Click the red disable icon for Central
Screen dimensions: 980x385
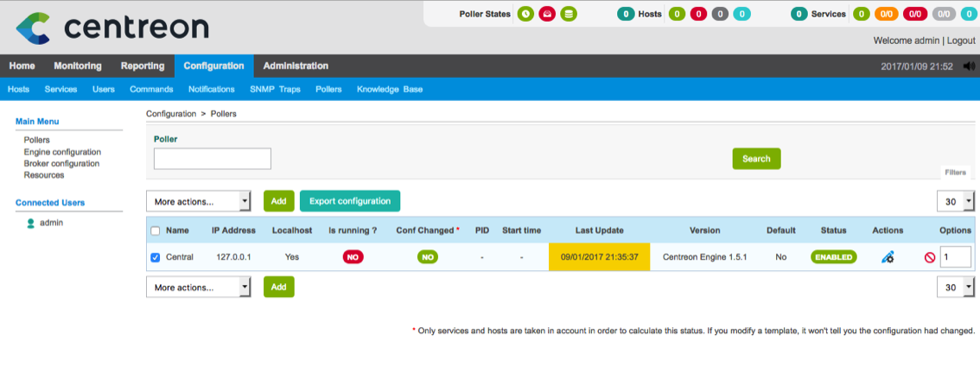pos(930,257)
